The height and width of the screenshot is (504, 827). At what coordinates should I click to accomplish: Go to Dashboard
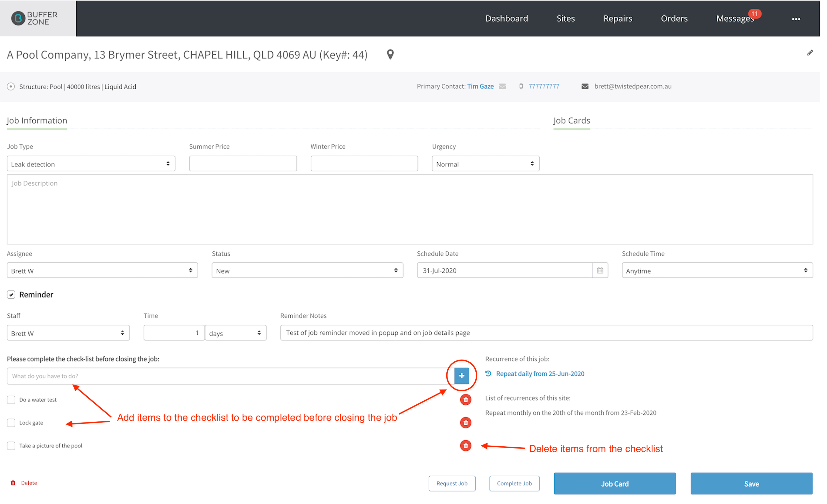click(x=506, y=18)
